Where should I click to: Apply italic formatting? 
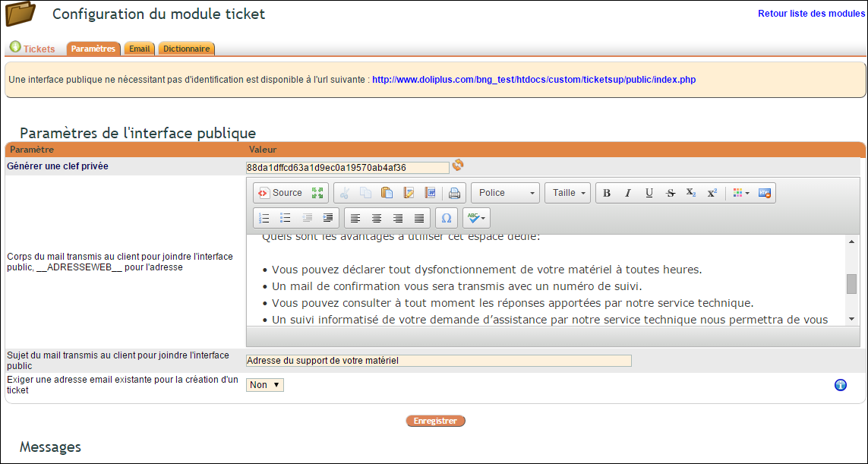click(628, 193)
